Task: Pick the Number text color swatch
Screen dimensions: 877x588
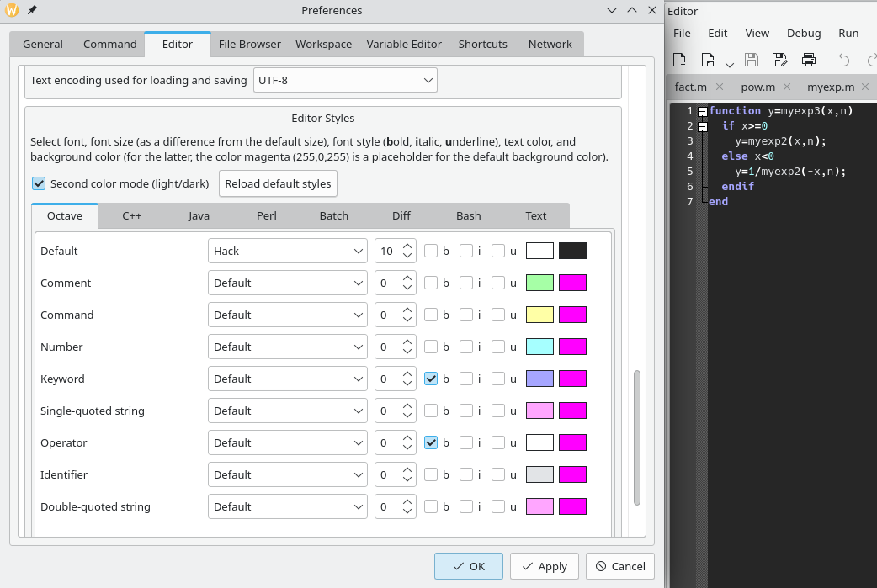Action: click(x=539, y=347)
